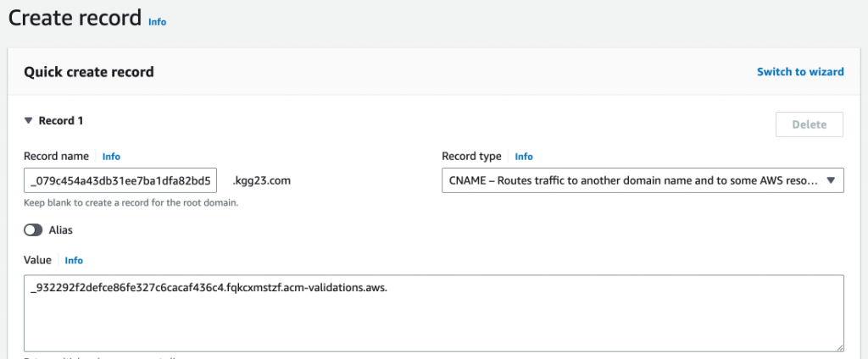Viewport: 868px width, 359px height.
Task: Open Info link next to Value
Action: [x=74, y=260]
